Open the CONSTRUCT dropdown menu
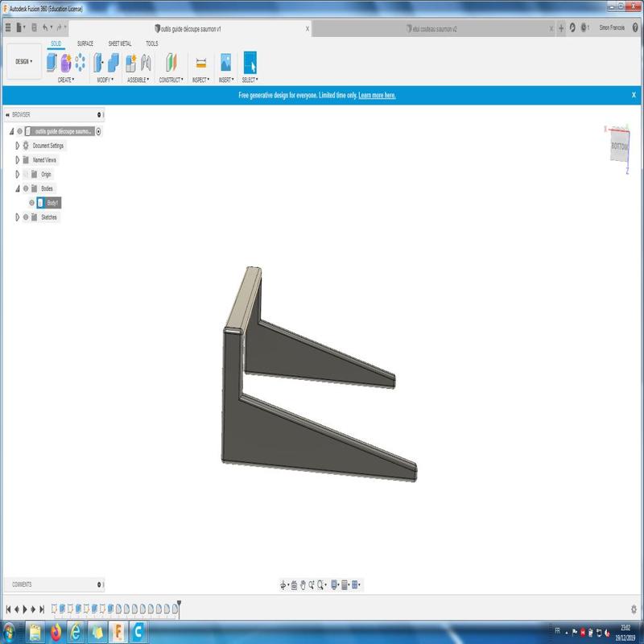The width and height of the screenshot is (644, 644). pyautogui.click(x=171, y=80)
